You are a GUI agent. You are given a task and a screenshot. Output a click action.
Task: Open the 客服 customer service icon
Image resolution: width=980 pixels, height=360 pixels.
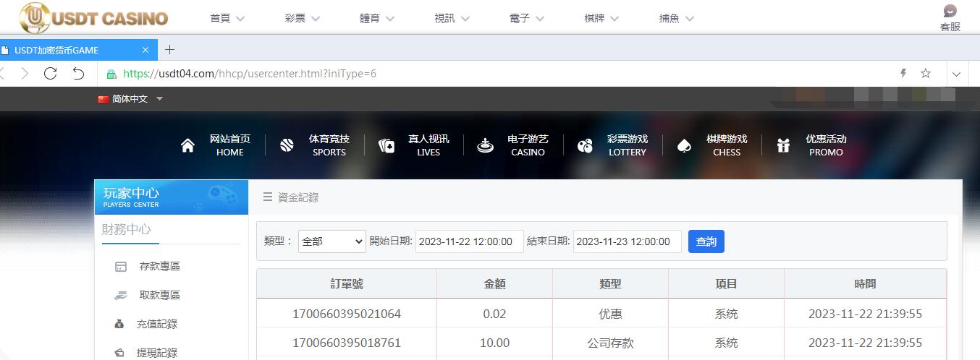coord(950,12)
